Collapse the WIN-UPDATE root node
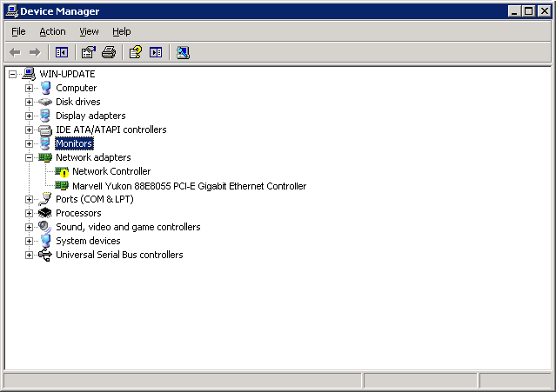The height and width of the screenshot is (392, 556). 13,75
